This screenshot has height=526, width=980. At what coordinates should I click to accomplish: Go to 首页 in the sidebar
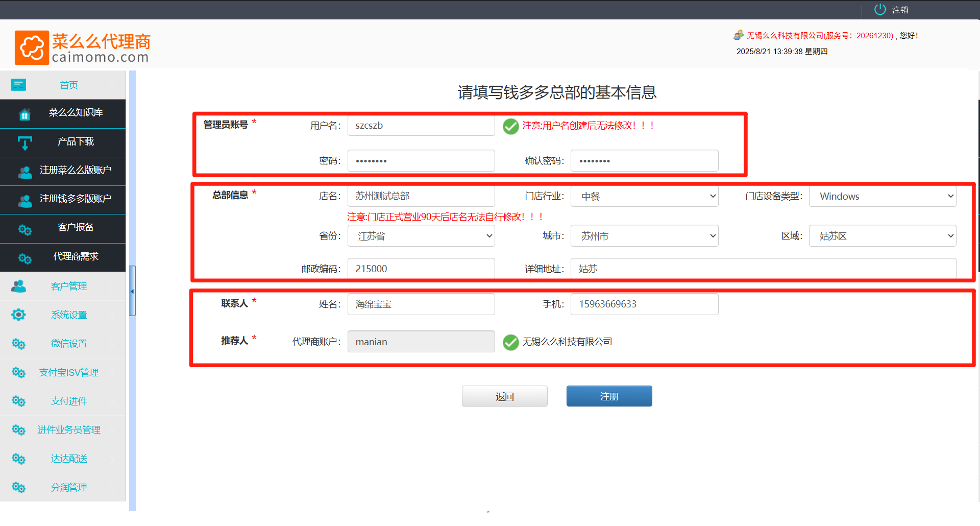[x=63, y=85]
